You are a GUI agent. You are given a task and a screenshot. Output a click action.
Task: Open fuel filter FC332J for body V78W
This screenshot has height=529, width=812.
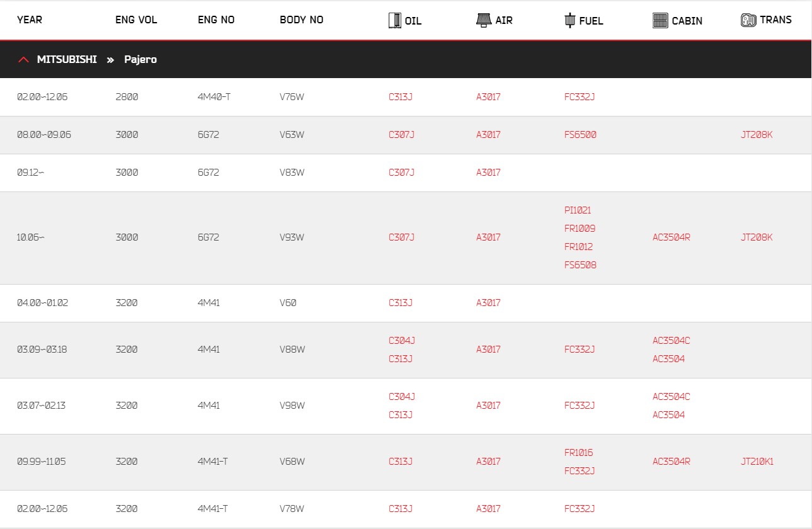(580, 509)
